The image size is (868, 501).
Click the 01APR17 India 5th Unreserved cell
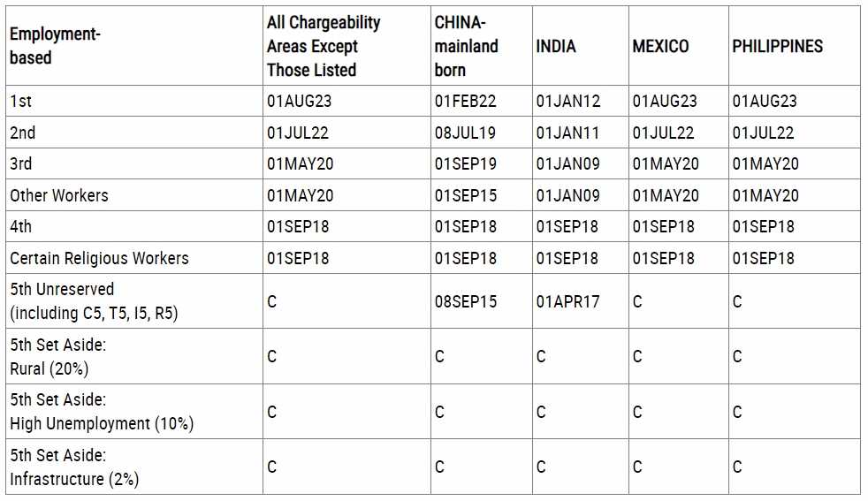[x=568, y=301]
